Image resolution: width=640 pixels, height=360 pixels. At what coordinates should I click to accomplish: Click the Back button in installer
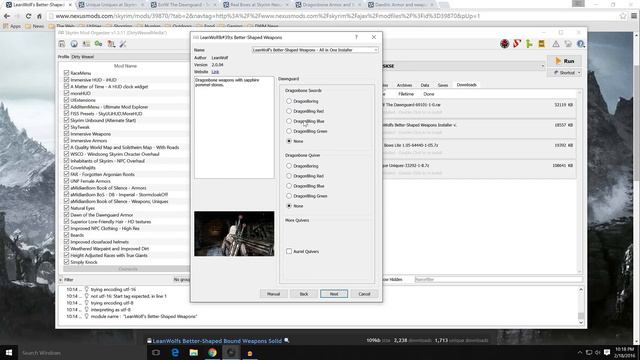(x=304, y=294)
